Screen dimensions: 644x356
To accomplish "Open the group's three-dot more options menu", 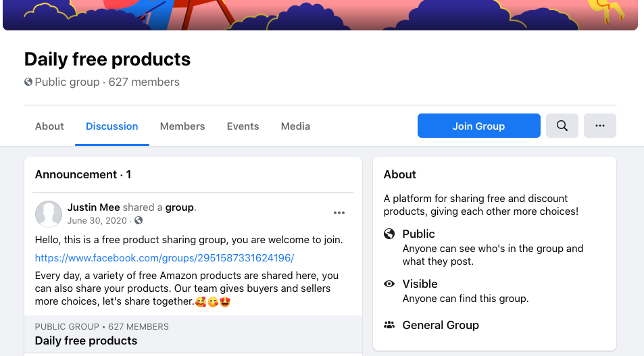I will click(x=599, y=126).
